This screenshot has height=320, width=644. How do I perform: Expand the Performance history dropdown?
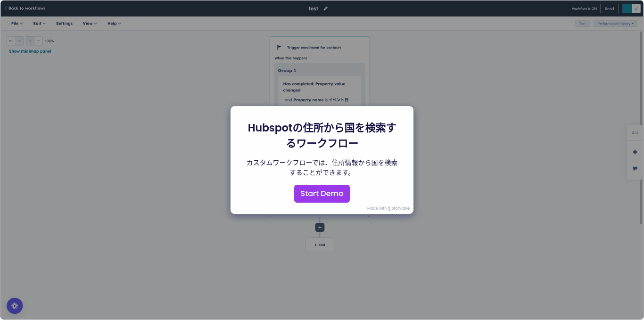(x=615, y=24)
